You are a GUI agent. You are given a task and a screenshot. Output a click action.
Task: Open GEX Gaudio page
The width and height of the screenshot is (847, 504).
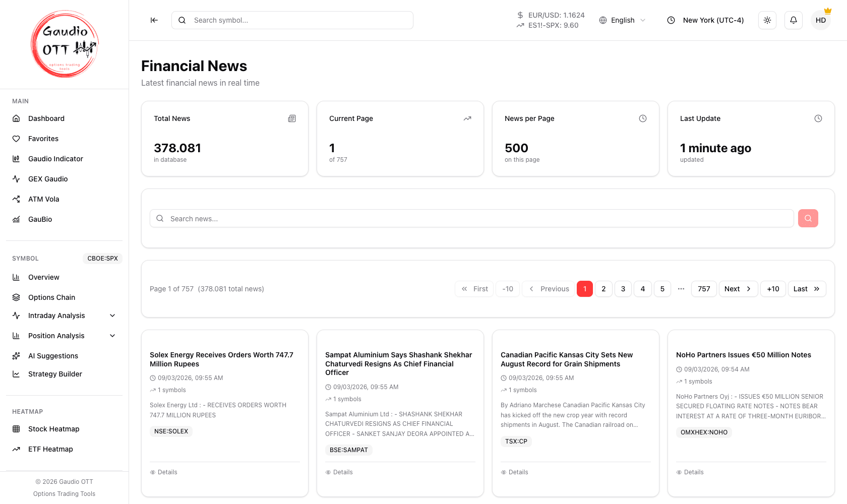[65, 179]
